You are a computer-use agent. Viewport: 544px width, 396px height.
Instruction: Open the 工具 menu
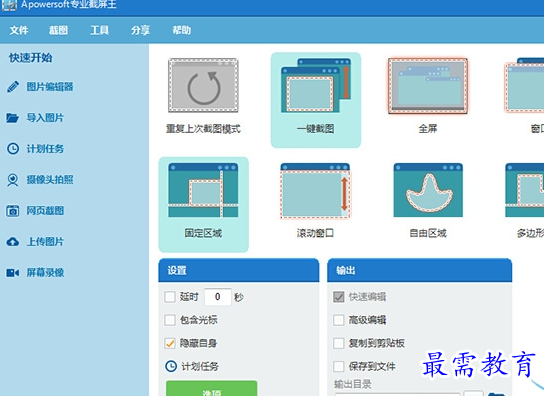(x=100, y=30)
